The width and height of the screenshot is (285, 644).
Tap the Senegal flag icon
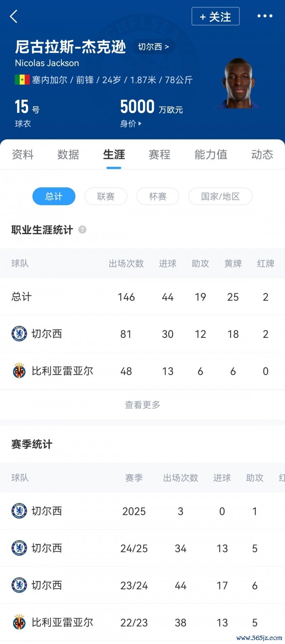[22, 80]
